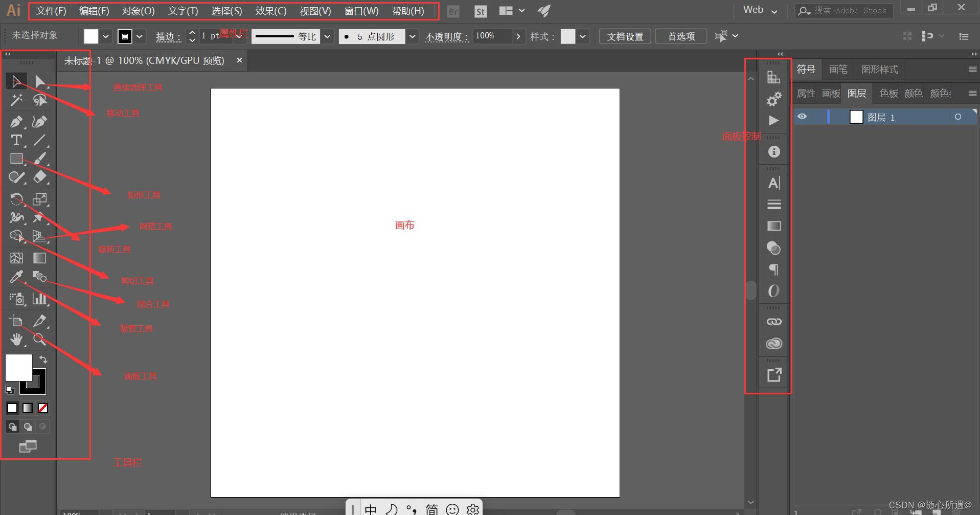The width and height of the screenshot is (980, 515).
Task: Toggle visibility of 图层 1
Action: coord(802,117)
